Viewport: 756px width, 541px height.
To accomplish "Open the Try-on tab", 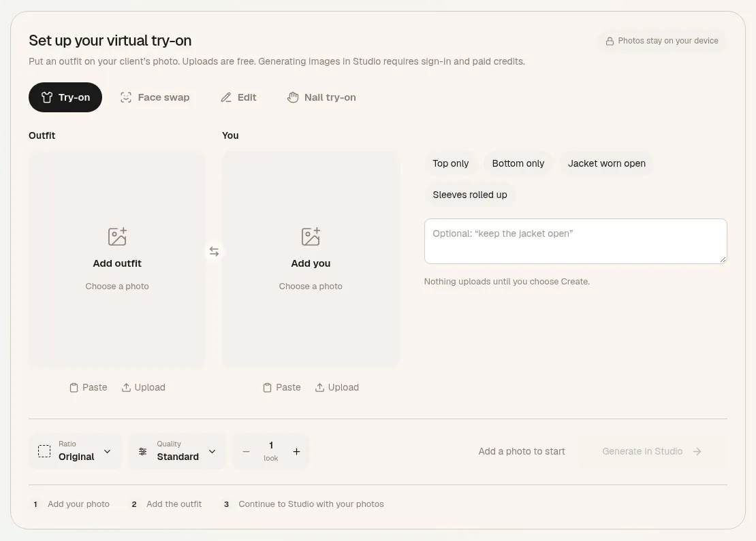I will point(65,97).
